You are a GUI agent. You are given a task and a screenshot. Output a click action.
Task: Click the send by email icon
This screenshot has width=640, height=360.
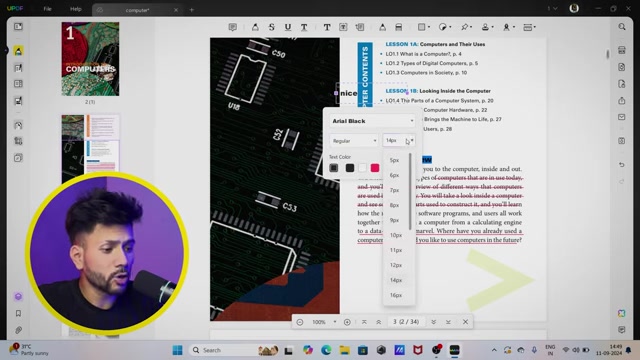[622, 117]
